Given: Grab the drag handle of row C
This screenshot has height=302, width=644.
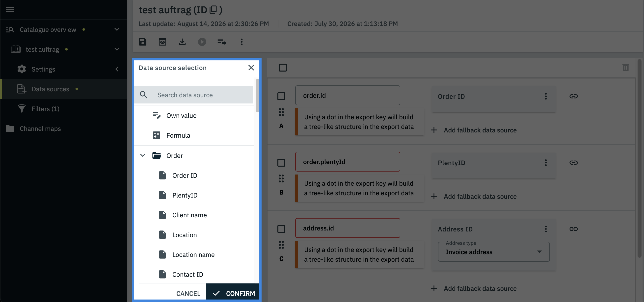Looking at the screenshot, I should [281, 245].
